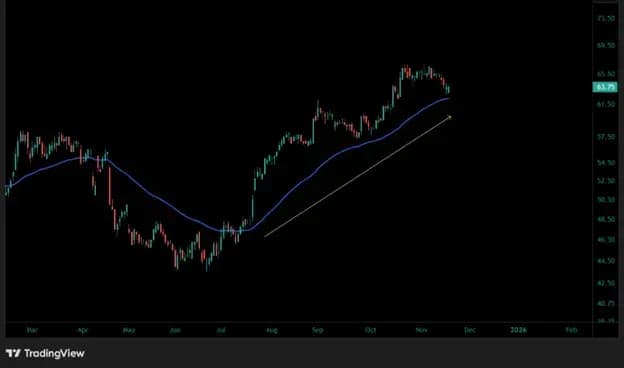Click the Feb label on the time axis
This screenshot has height=368, width=624.
point(571,330)
